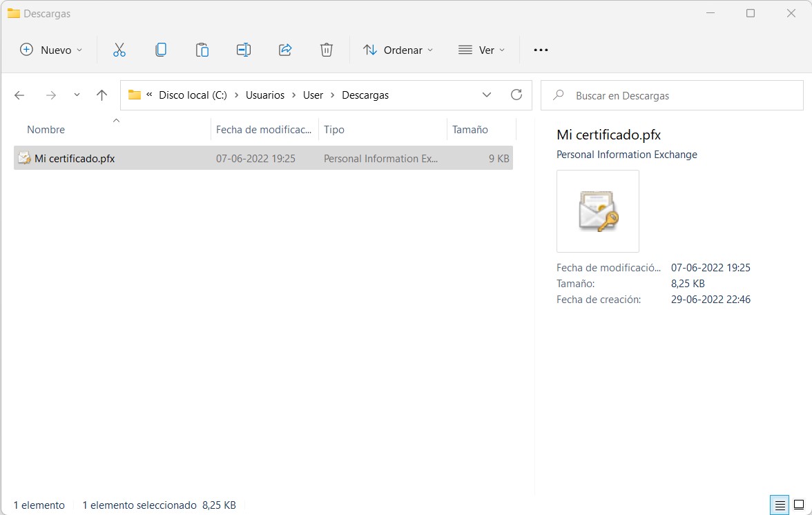Click the Copy icon in toolbar

(160, 50)
